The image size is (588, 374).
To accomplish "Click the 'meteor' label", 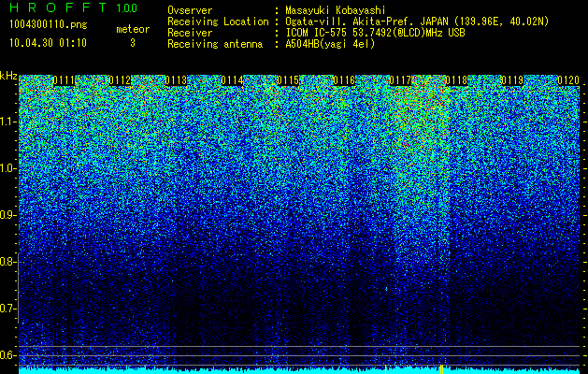I will tap(133, 29).
